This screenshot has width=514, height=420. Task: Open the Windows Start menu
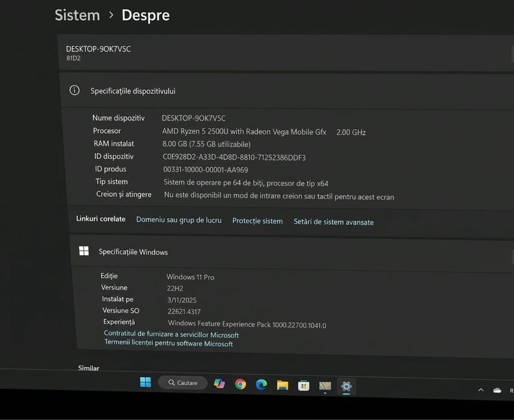(x=146, y=382)
